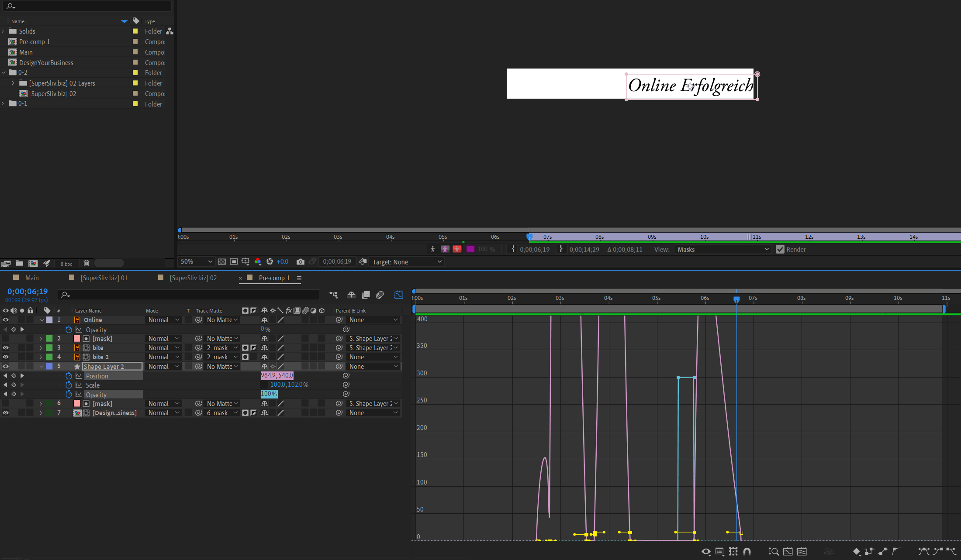The height and width of the screenshot is (560, 961).
Task: Click the delete trash icon in Project panel
Action: click(x=86, y=263)
